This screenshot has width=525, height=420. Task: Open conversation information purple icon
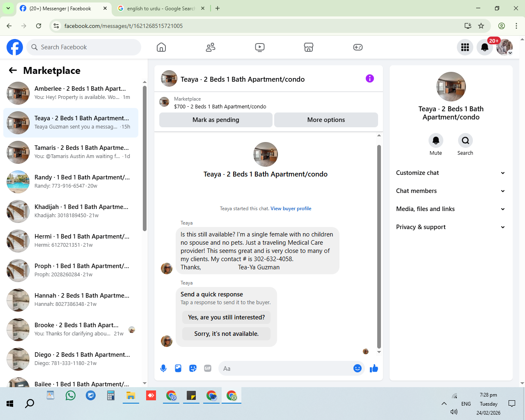(x=370, y=78)
